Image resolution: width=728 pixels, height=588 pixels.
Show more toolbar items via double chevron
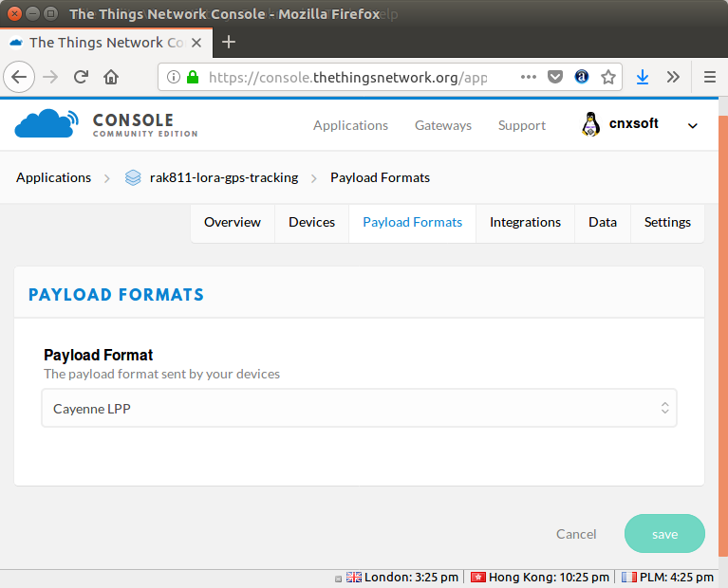pos(673,77)
